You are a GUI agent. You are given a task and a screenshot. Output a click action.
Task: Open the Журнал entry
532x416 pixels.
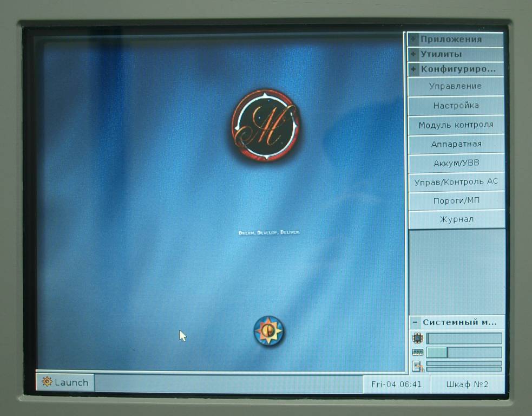(457, 219)
